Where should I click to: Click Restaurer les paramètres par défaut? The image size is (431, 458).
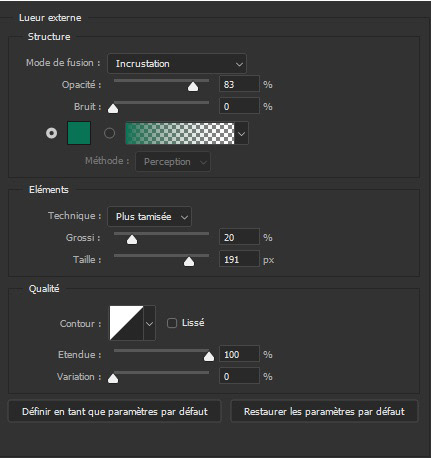[324, 411]
